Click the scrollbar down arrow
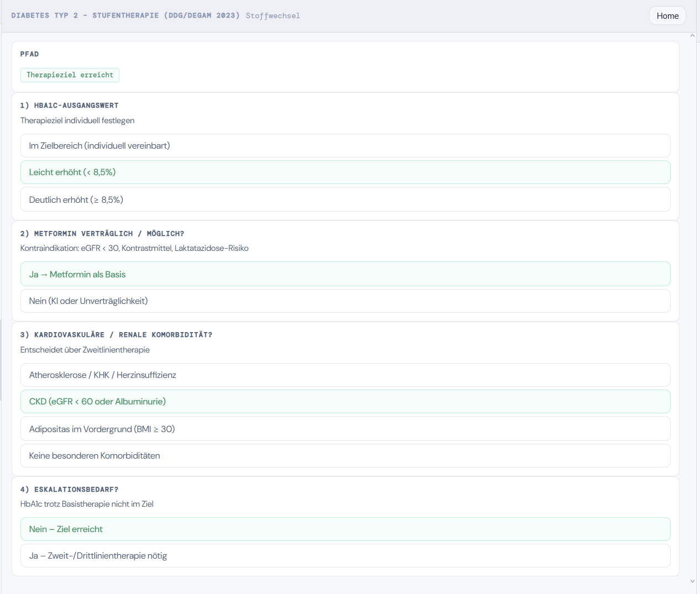700x594 pixels. coord(692,581)
